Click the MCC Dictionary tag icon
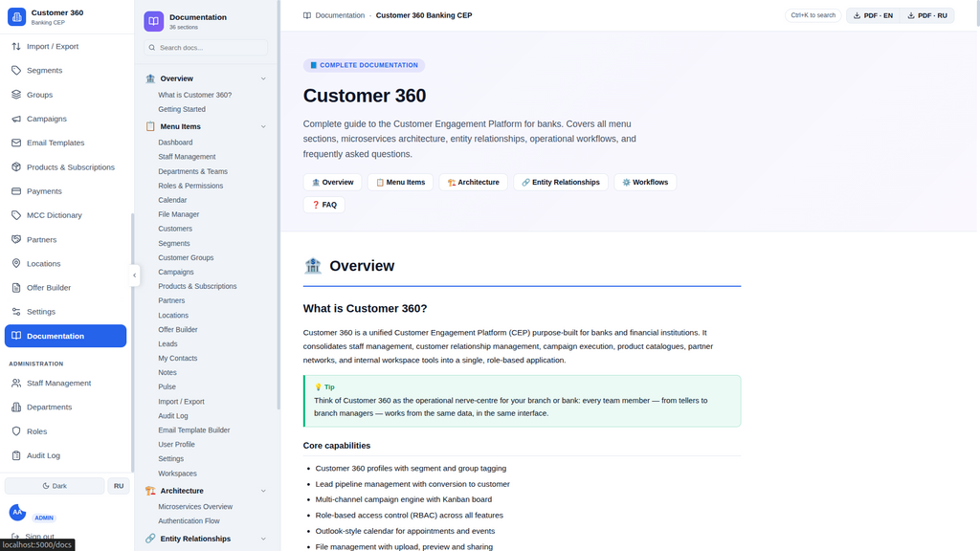 tap(16, 215)
